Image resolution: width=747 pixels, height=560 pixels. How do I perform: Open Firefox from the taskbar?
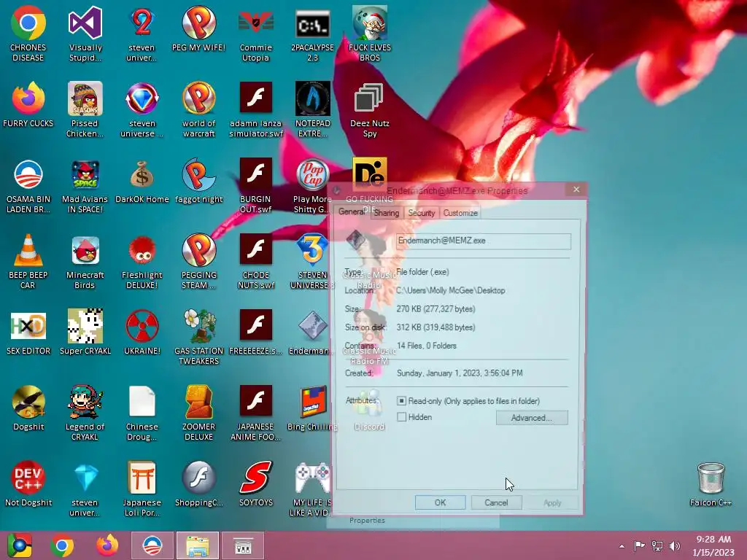pyautogui.click(x=107, y=545)
